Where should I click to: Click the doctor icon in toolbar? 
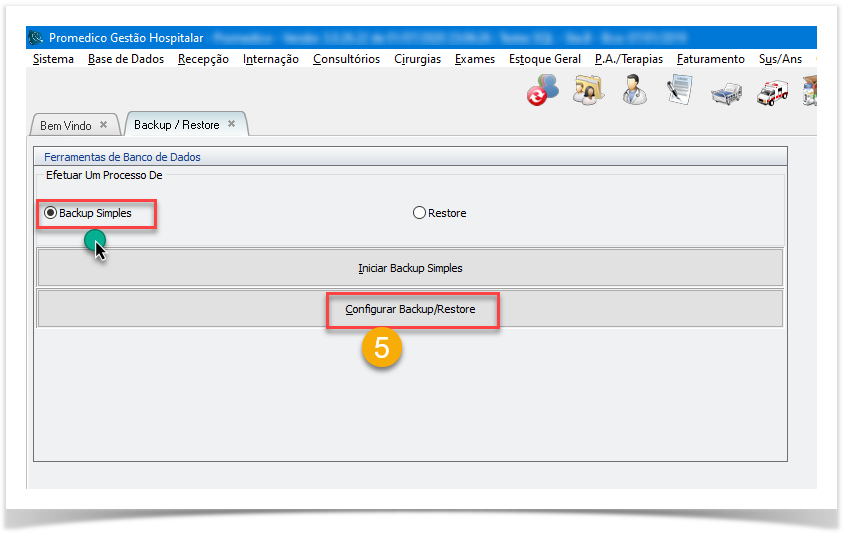(x=633, y=91)
